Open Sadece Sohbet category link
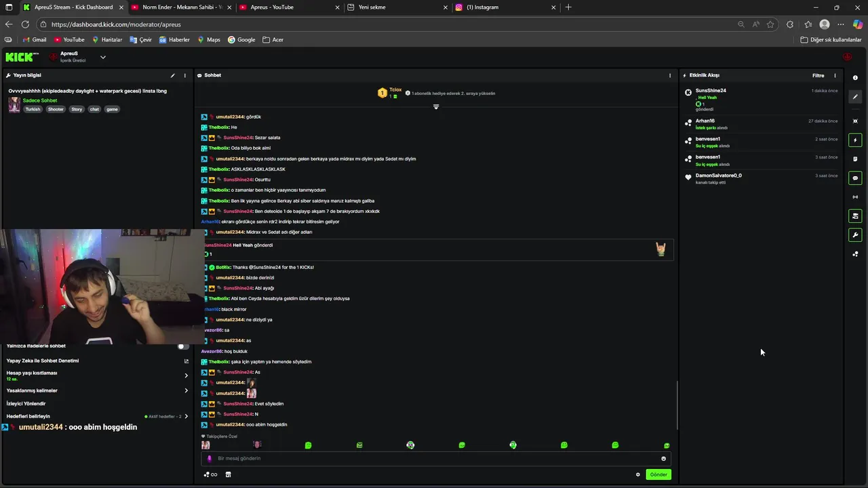The image size is (868, 488). [x=40, y=100]
